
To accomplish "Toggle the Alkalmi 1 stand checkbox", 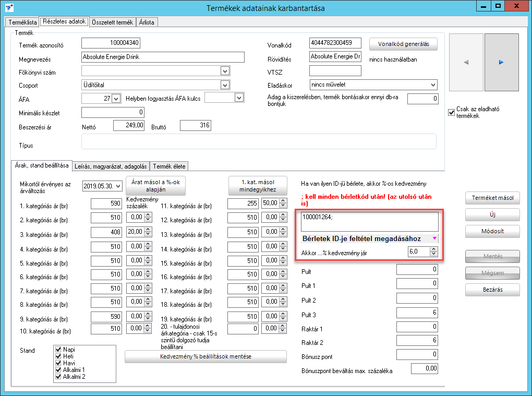I will tap(58, 370).
